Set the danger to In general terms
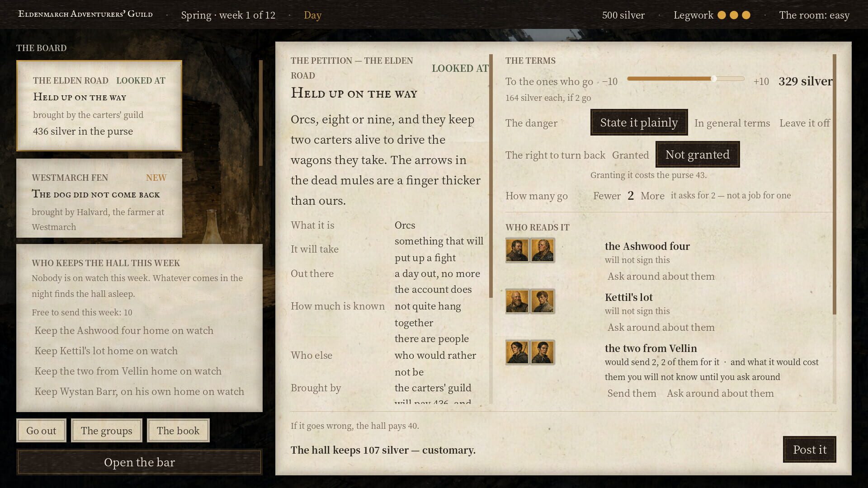 tap(732, 123)
